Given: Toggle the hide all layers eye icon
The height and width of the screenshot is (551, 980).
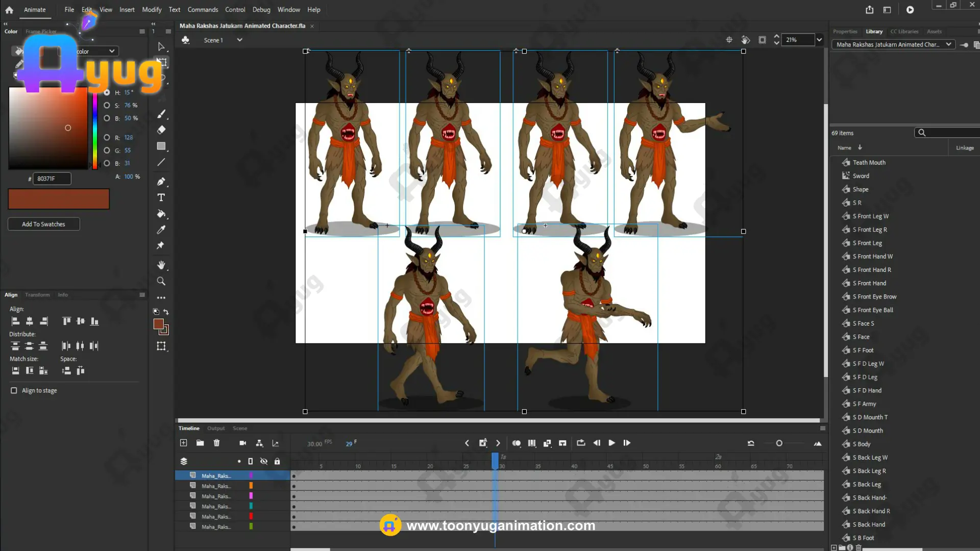Looking at the screenshot, I should pyautogui.click(x=264, y=461).
